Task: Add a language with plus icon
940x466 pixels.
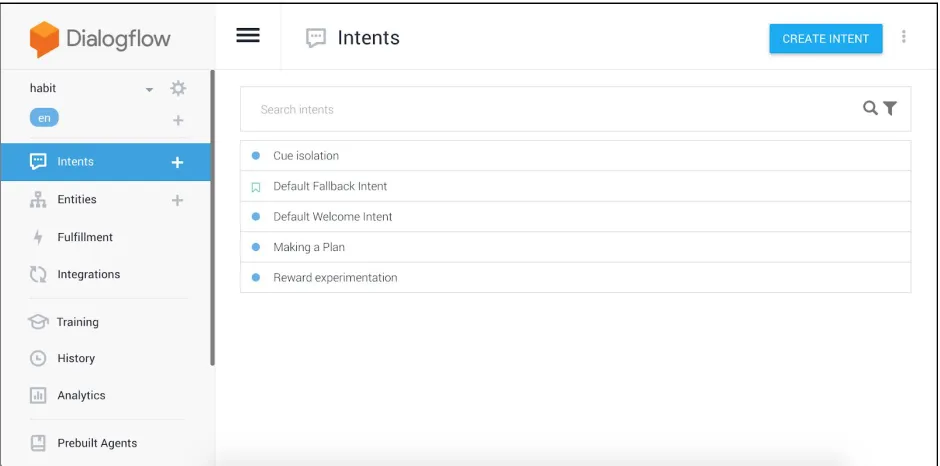Action: click(178, 121)
